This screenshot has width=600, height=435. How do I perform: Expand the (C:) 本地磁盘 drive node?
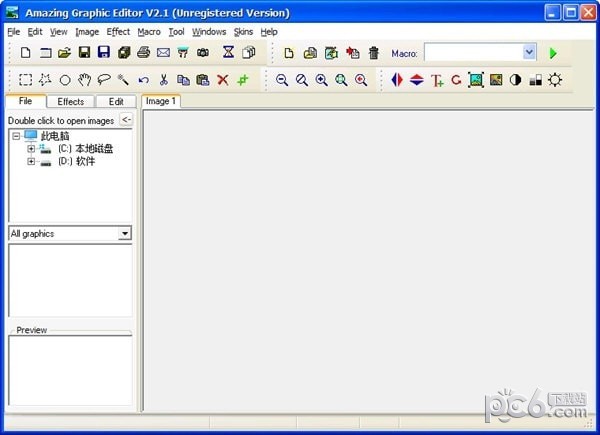[x=31, y=148]
